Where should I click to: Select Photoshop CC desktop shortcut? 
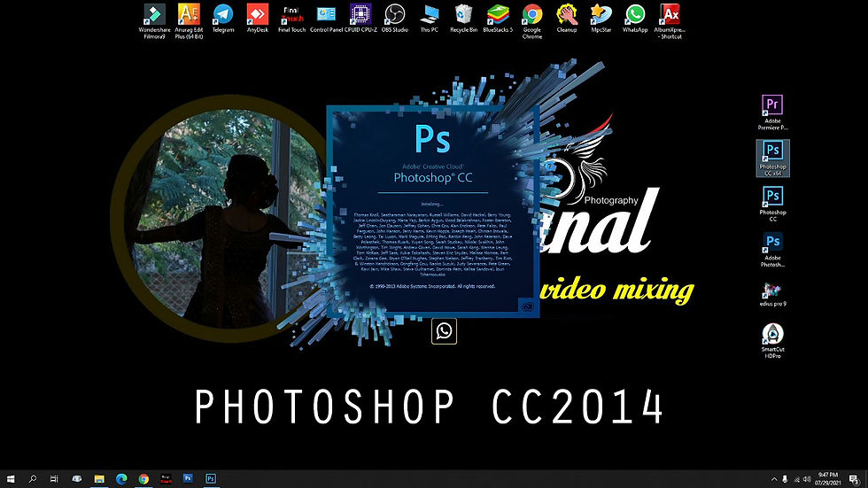(x=772, y=205)
